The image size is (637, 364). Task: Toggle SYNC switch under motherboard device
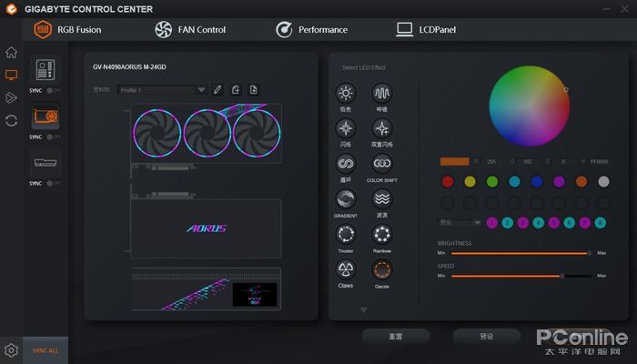click(x=53, y=91)
